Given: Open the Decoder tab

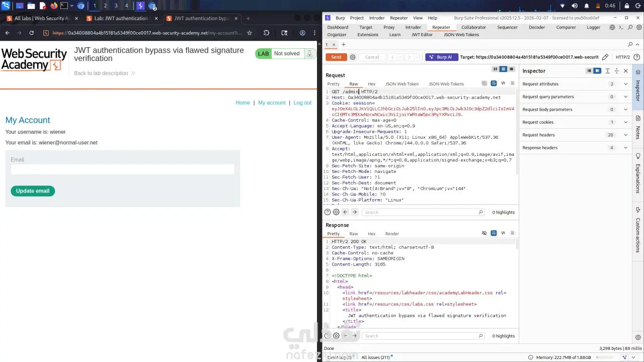Looking at the screenshot, I should coord(537,27).
